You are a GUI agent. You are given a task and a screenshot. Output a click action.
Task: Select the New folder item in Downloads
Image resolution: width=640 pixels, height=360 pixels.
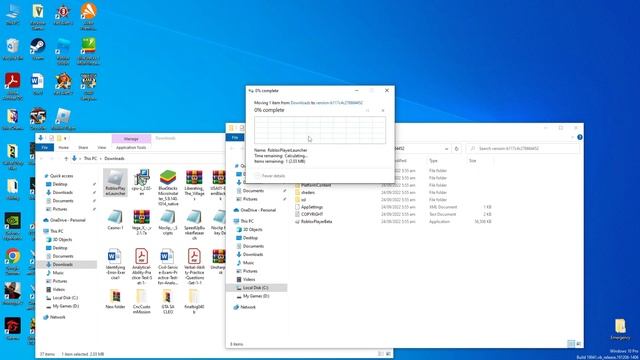(115, 299)
